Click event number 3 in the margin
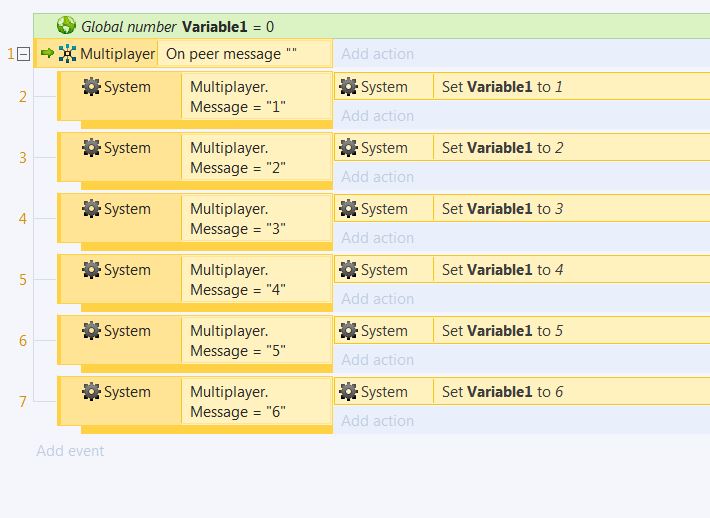710x518 pixels. click(x=23, y=158)
